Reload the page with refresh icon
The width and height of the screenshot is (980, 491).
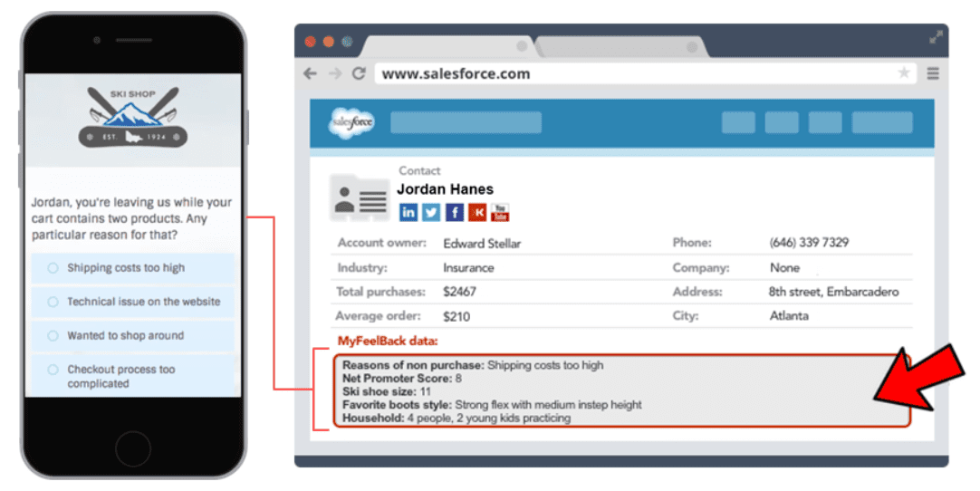coord(359,73)
